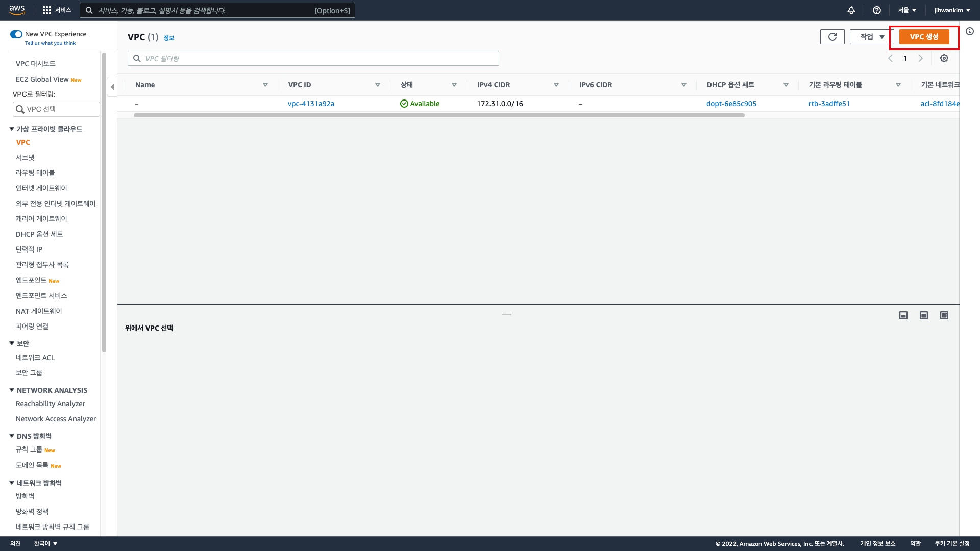Open the notifications bell icon
Screen dimensions: 980x551
point(851,10)
